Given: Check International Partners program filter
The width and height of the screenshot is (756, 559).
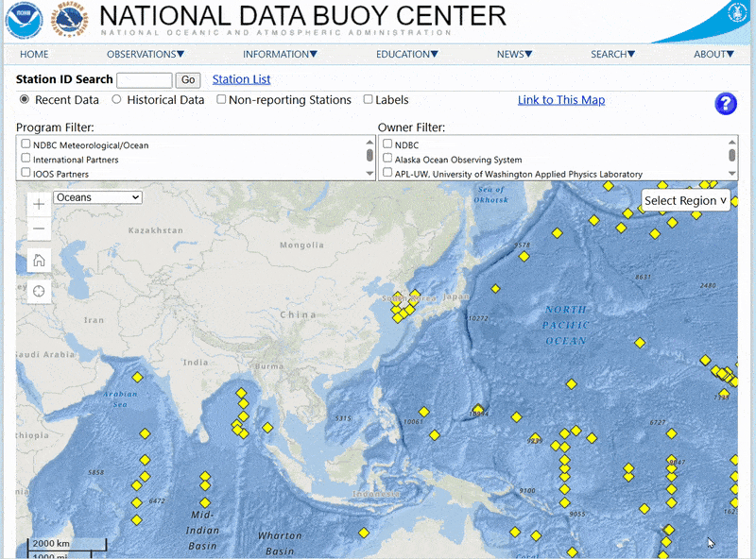Looking at the screenshot, I should pos(26,158).
